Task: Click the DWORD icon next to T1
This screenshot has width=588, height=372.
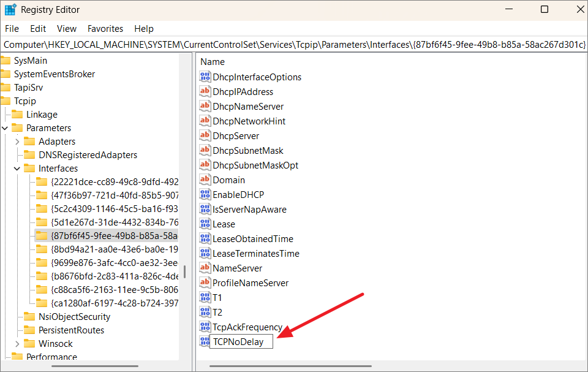Action: [205, 297]
